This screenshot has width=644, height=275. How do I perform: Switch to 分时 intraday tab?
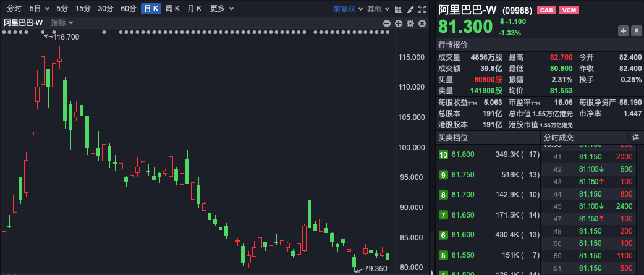(14, 9)
